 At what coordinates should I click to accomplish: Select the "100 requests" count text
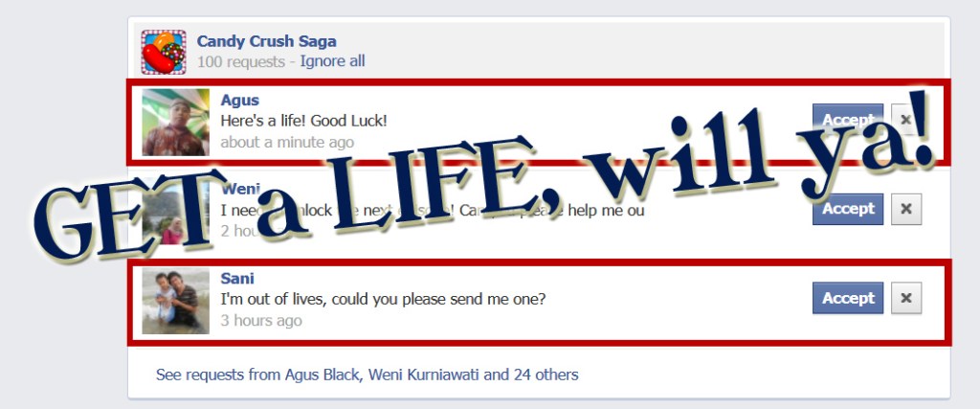point(240,61)
